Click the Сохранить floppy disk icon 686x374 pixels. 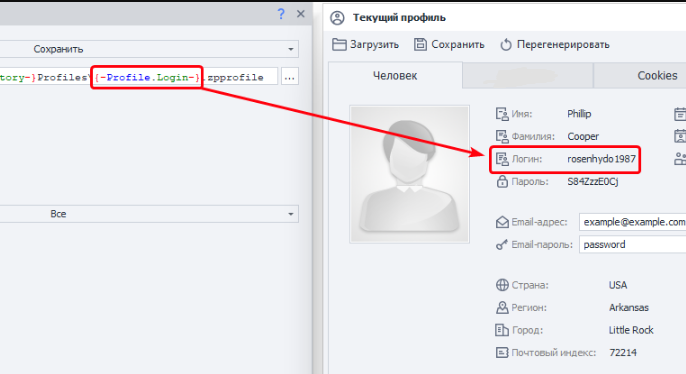(420, 45)
